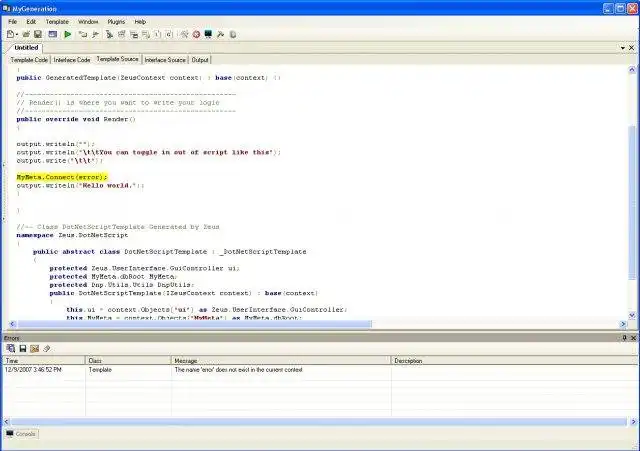This screenshot has height=451, width=640.
Task: Click the code editor vertical scrollbar thumb
Action: 632,203
